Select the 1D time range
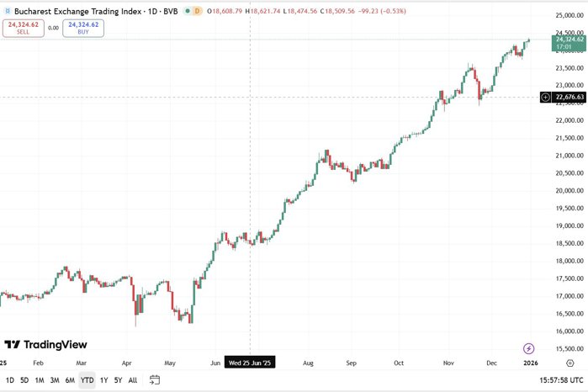 tap(9, 380)
